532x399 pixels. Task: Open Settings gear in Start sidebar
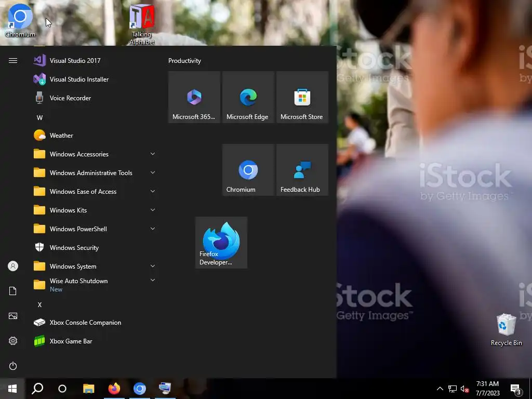coord(13,341)
